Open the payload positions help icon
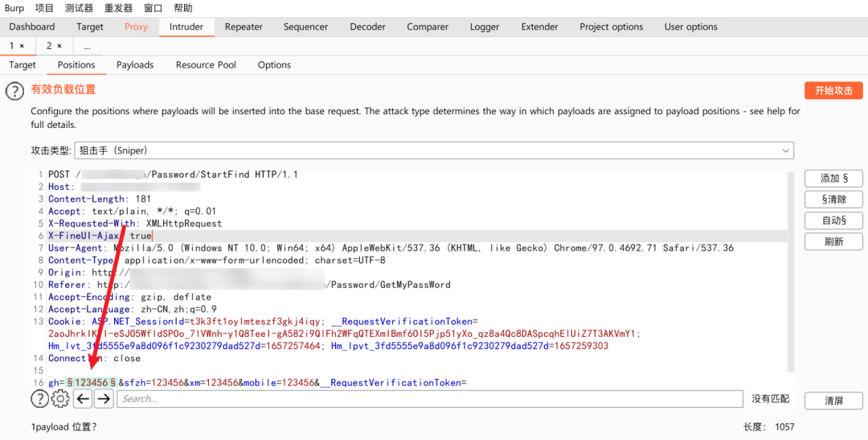 15,91
